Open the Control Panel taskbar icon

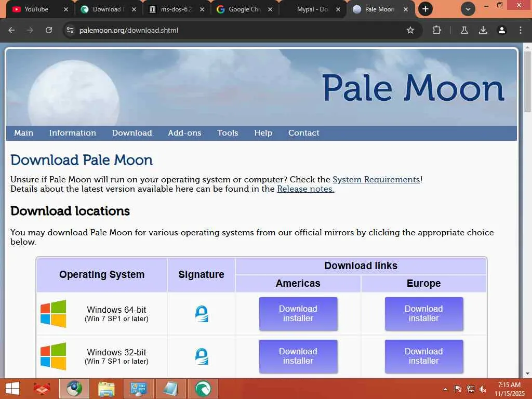[139, 389]
